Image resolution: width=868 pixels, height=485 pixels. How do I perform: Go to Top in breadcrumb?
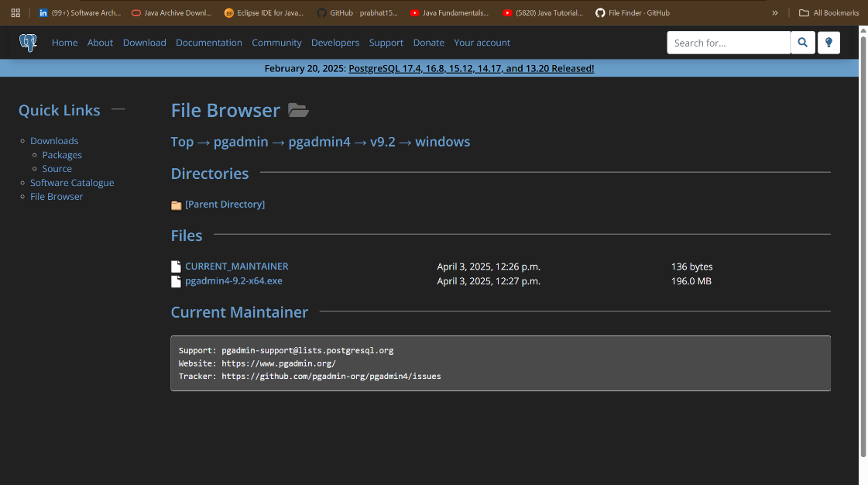pyautogui.click(x=182, y=142)
